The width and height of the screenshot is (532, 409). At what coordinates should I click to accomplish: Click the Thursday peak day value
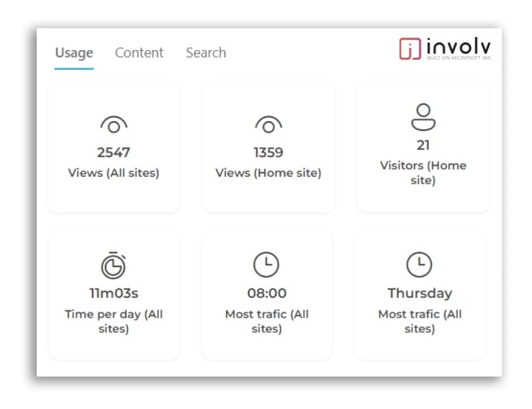[x=420, y=293]
